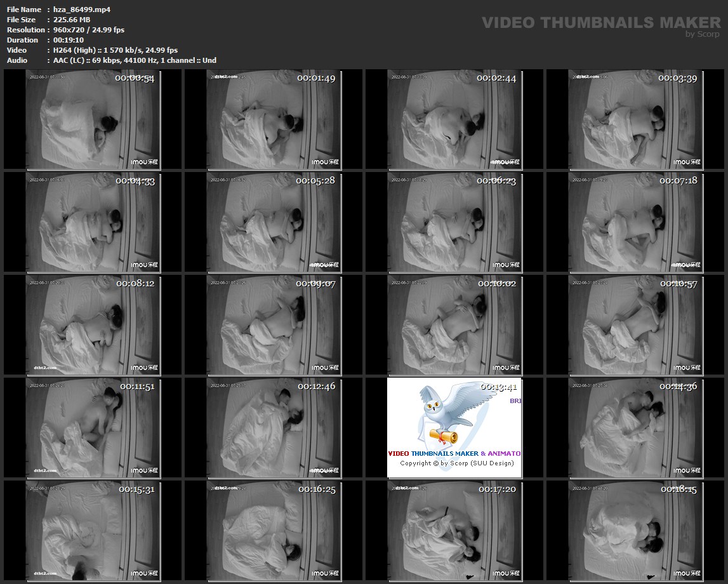Click the VIDEO THUMBNAILS MAKER watermark title

(x=600, y=23)
